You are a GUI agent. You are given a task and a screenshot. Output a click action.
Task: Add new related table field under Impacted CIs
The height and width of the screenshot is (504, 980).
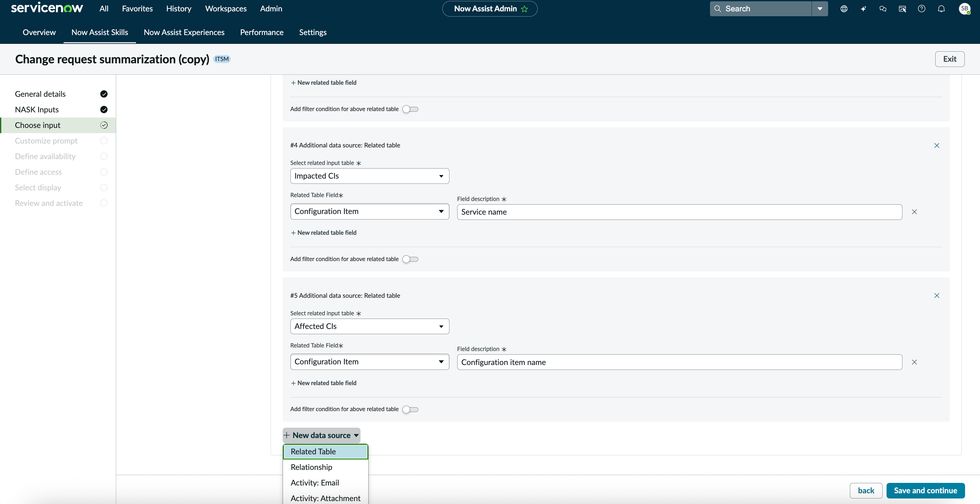324,233
